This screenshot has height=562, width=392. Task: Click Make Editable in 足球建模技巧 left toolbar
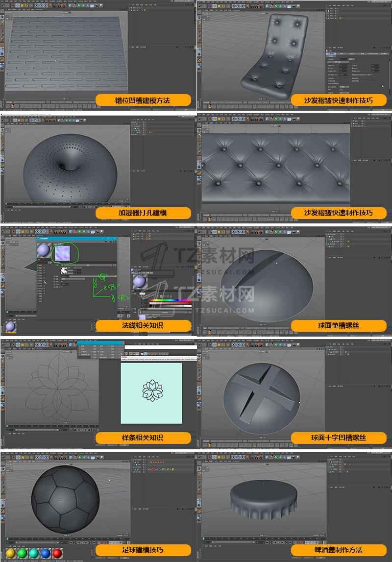tap(3, 463)
